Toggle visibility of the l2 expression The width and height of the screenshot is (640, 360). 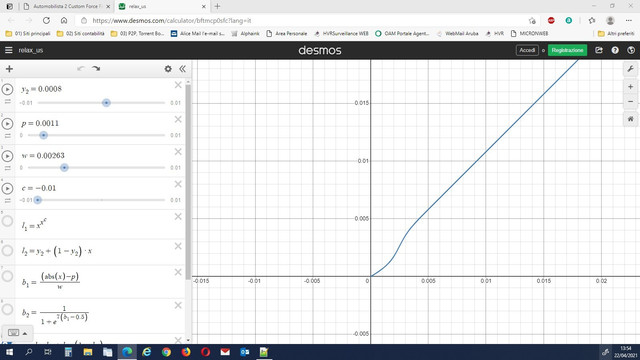(x=7, y=251)
